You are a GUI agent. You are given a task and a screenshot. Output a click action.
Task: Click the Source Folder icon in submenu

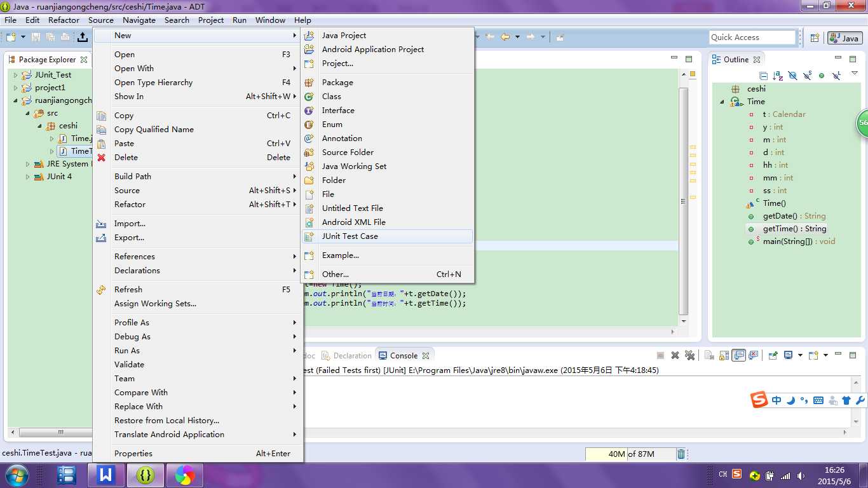pos(309,152)
